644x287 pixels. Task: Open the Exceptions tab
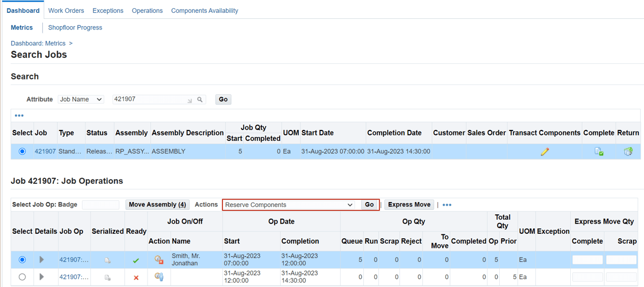click(x=108, y=11)
